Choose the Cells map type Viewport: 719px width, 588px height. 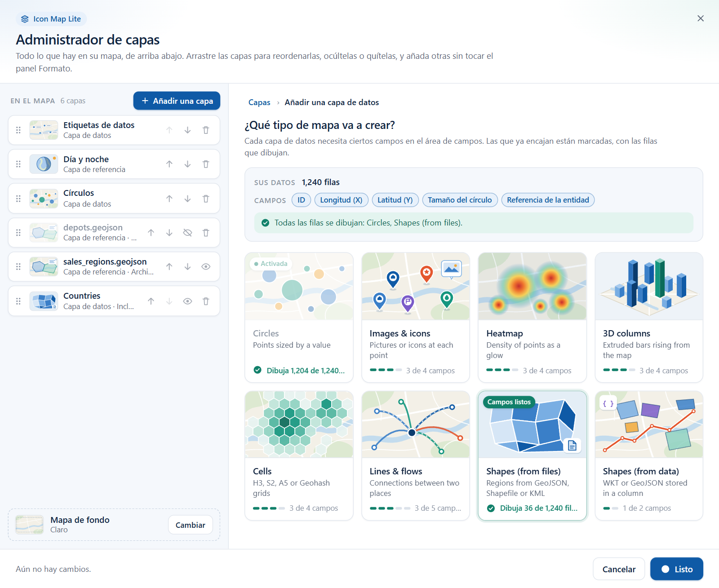click(x=299, y=455)
